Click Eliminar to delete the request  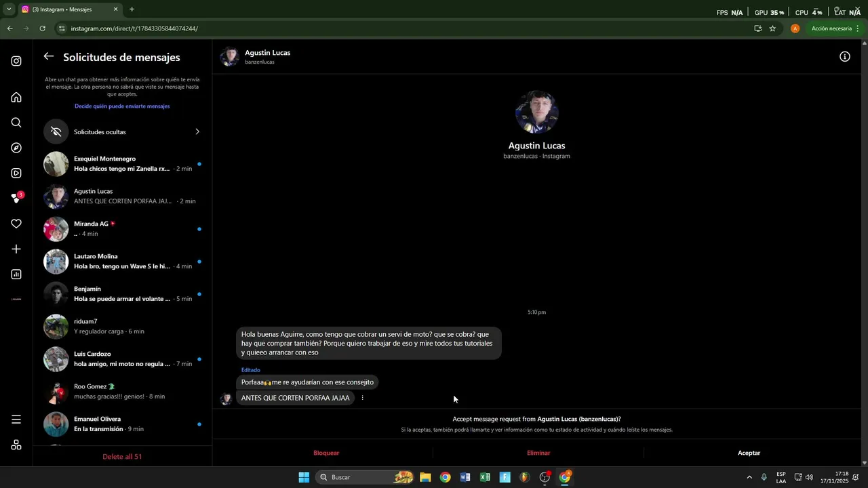coord(538,453)
